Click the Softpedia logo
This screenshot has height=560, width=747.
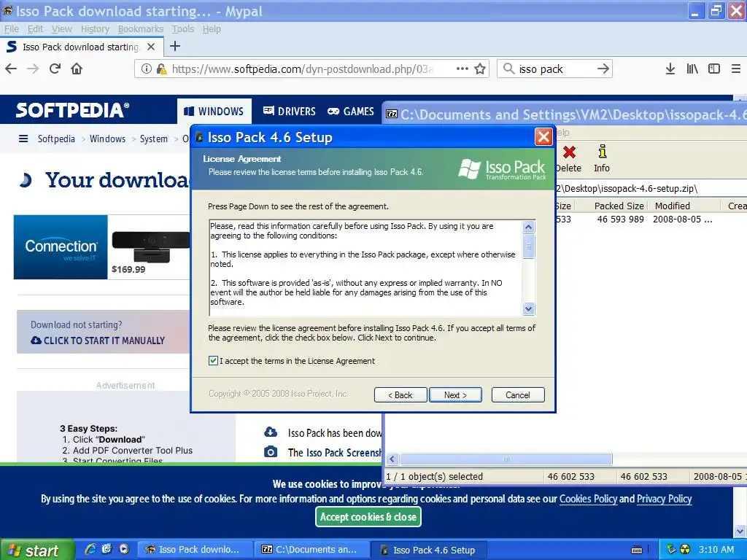72,111
